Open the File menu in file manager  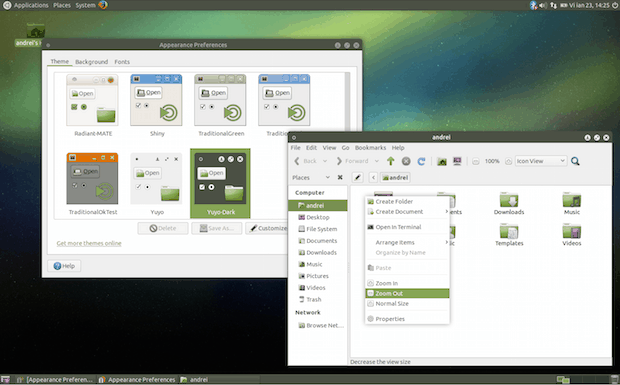click(x=295, y=148)
